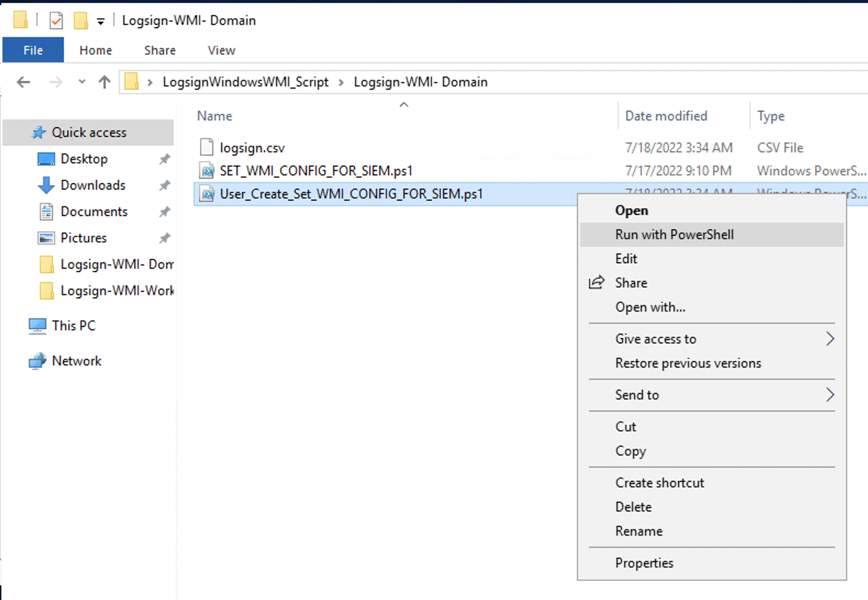868x600 pixels.
Task: Expand the Send to submenu
Action: pyautogui.click(x=711, y=395)
